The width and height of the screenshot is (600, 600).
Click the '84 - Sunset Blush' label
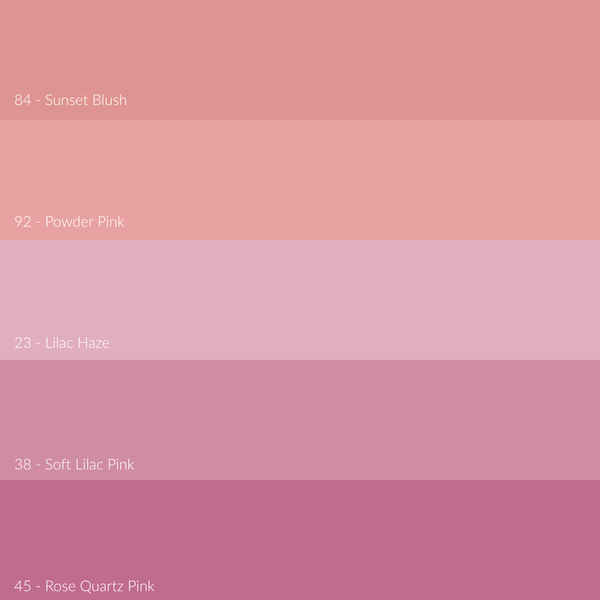click(70, 100)
